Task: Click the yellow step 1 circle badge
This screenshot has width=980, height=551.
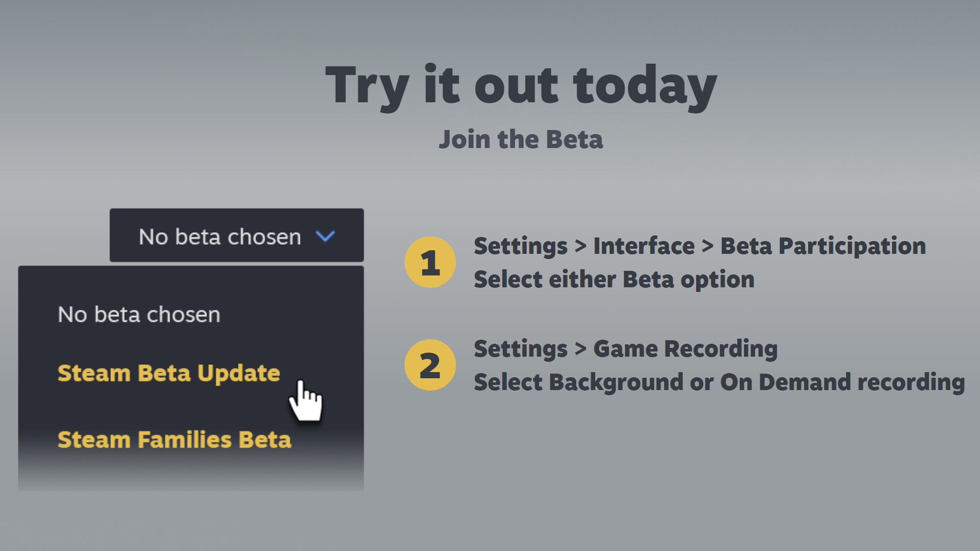Action: coord(430,262)
